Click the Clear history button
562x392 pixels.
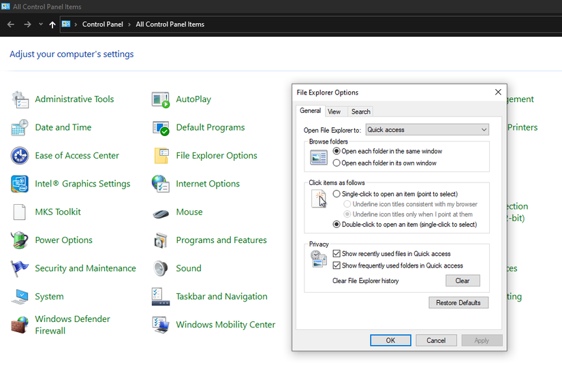463,280
